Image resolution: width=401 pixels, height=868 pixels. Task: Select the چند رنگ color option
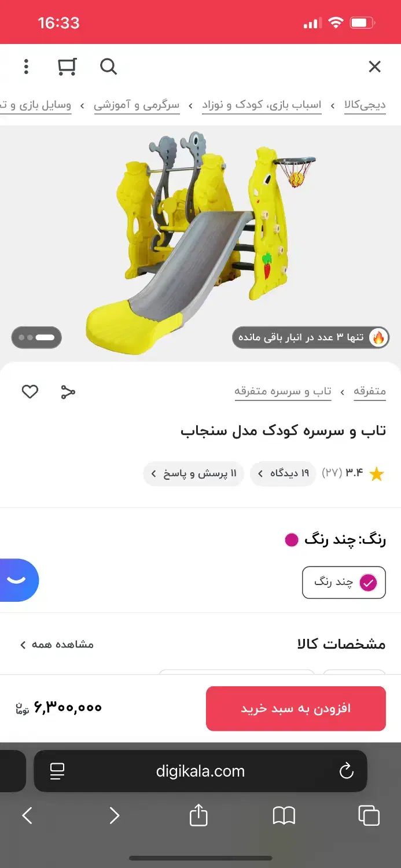(x=344, y=582)
